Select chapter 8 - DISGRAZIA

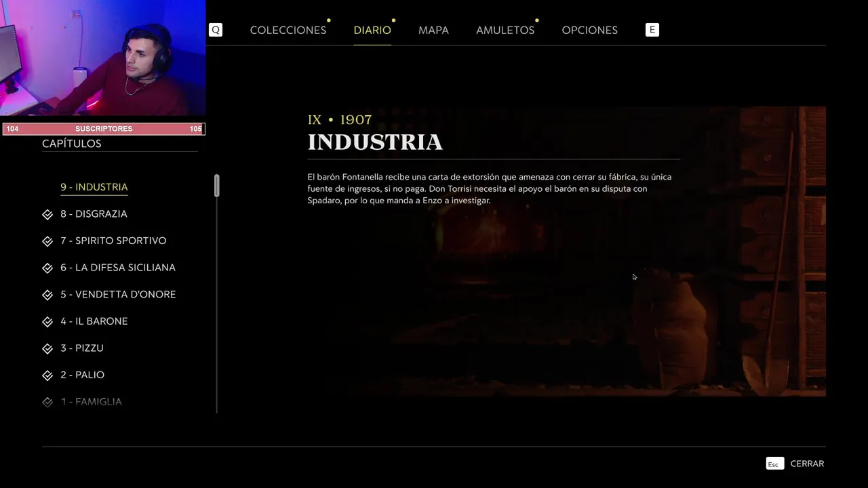pos(94,214)
